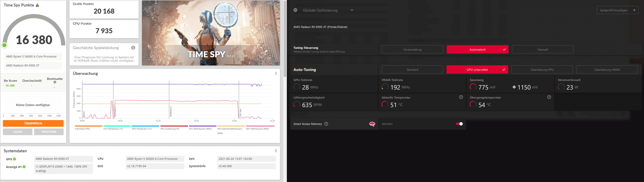
Task: Toggle the Smart Access Memory switch
Action: [x=459, y=124]
